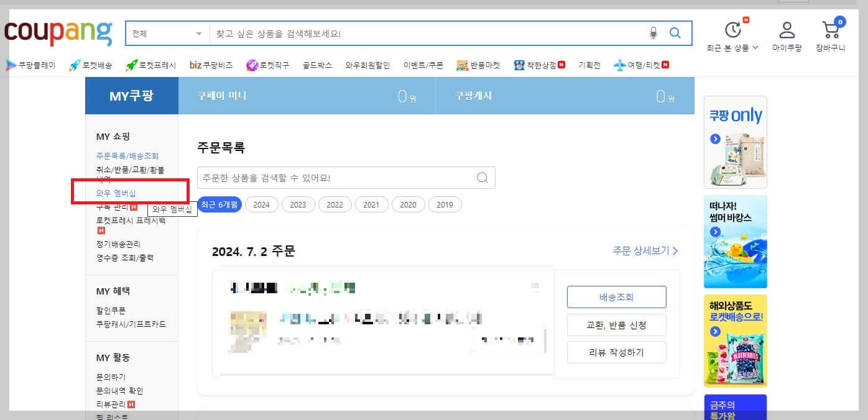Screen dimensions: 868x420
Task: Open 할인쿠폰 sidebar link
Action: click(111, 311)
